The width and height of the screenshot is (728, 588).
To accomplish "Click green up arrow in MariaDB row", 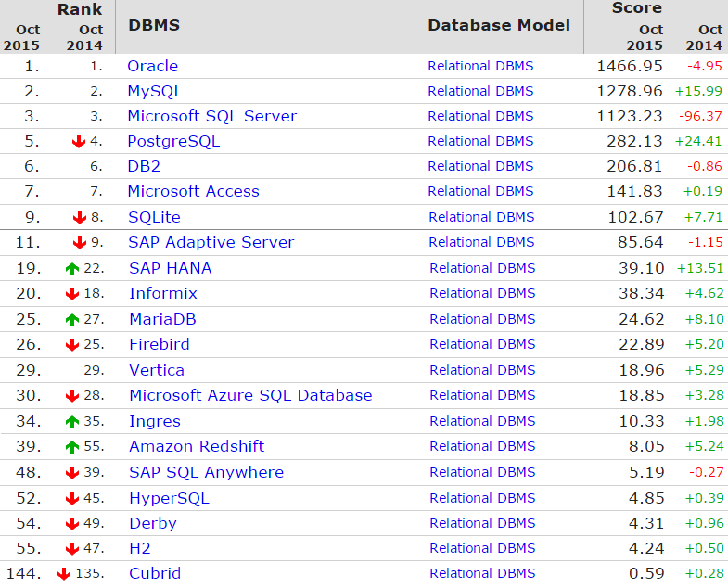I will (72, 320).
